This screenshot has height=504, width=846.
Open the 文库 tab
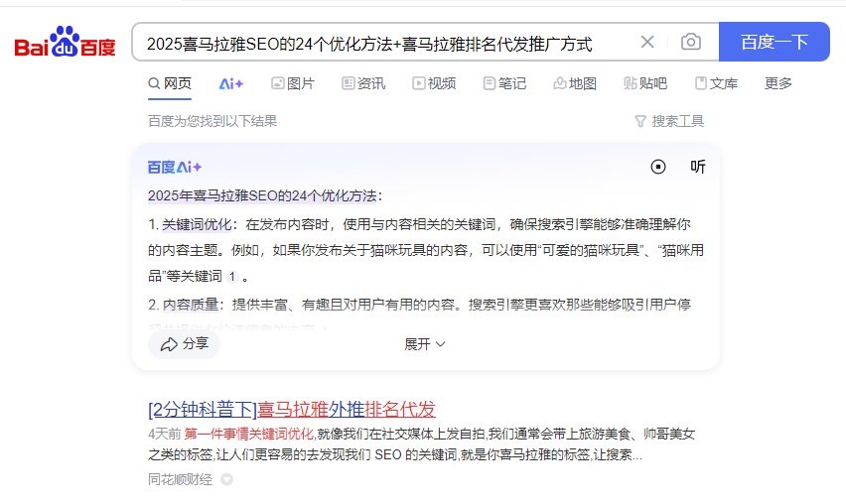click(x=717, y=83)
